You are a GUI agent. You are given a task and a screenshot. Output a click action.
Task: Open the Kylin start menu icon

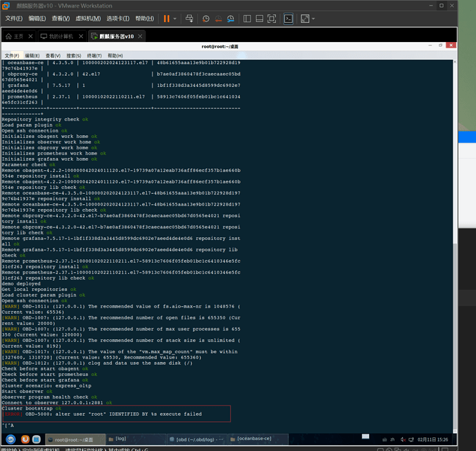coord(10,439)
